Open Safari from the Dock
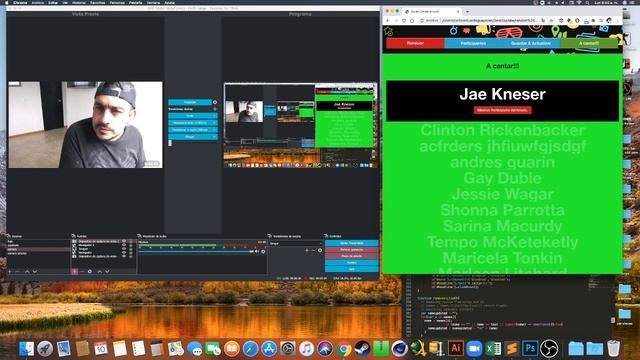The width and height of the screenshot is (640, 360). [x=250, y=349]
